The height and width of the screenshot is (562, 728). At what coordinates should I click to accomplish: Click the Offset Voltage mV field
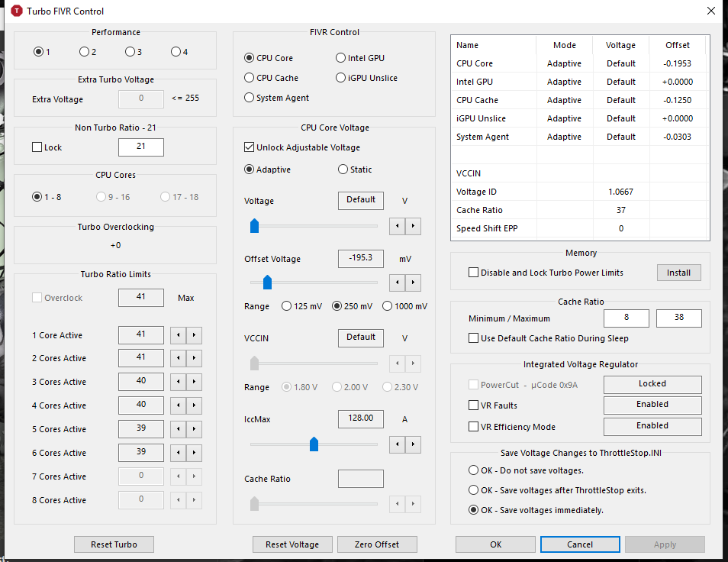[361, 259]
